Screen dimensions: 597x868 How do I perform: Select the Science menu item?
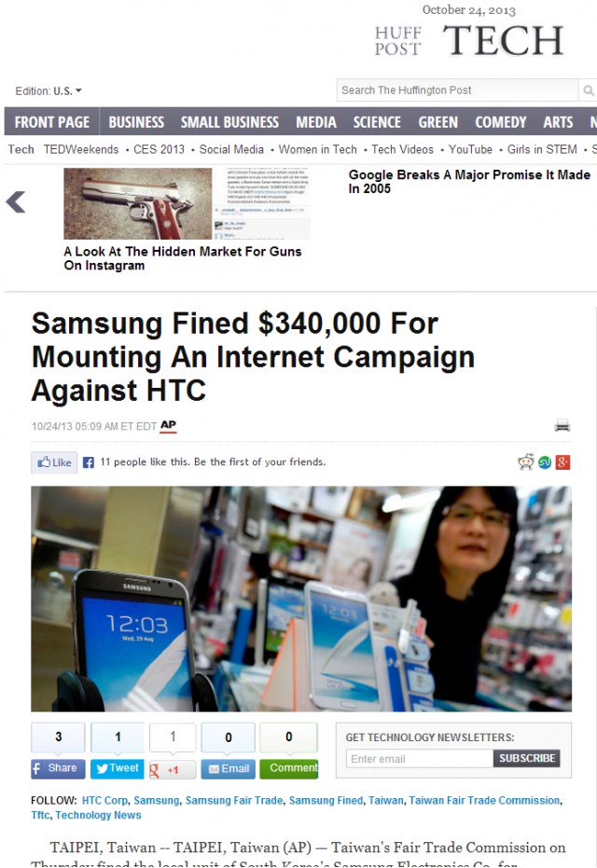pos(377,122)
